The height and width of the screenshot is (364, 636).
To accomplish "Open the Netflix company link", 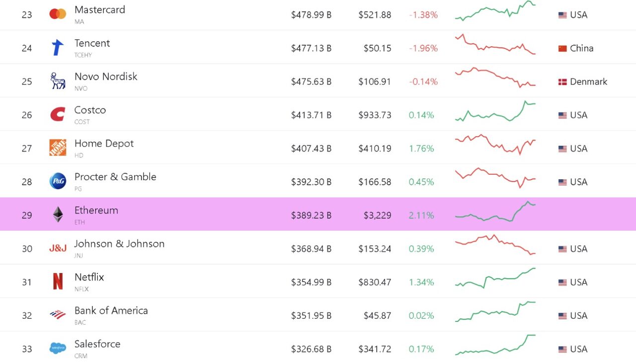I will pos(89,277).
